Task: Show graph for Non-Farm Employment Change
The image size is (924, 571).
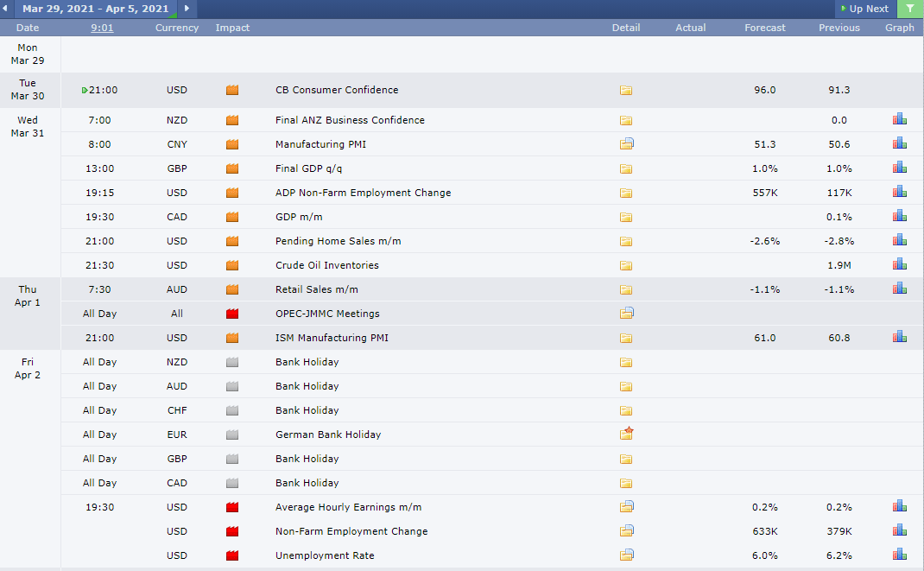Action: point(899,530)
